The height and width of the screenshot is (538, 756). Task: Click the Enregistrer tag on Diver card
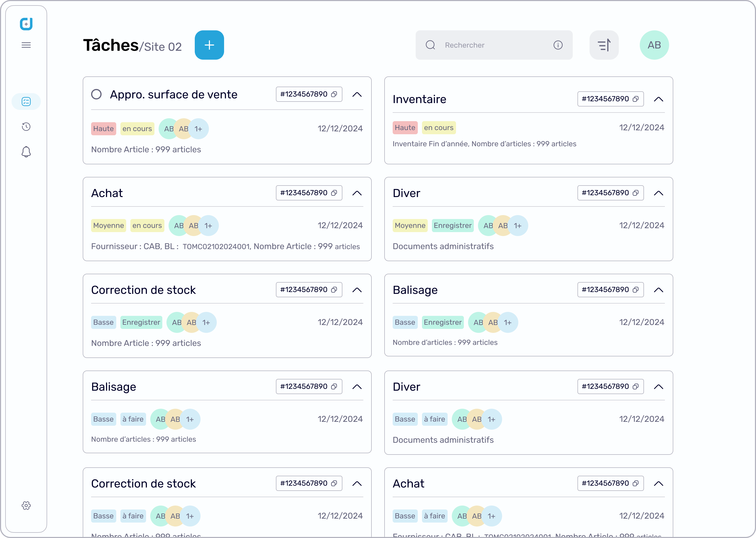[x=452, y=226]
